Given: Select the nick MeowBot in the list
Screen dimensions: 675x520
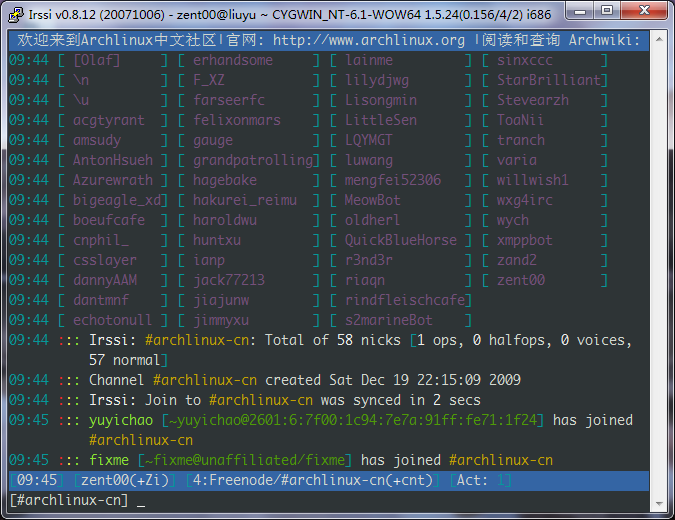Looking at the screenshot, I should point(372,200).
